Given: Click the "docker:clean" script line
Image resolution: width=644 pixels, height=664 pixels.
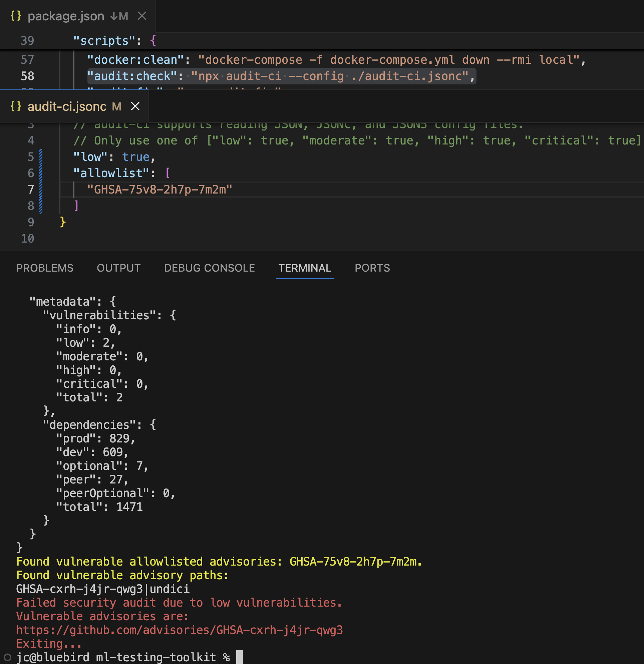Looking at the screenshot, I should [x=336, y=60].
